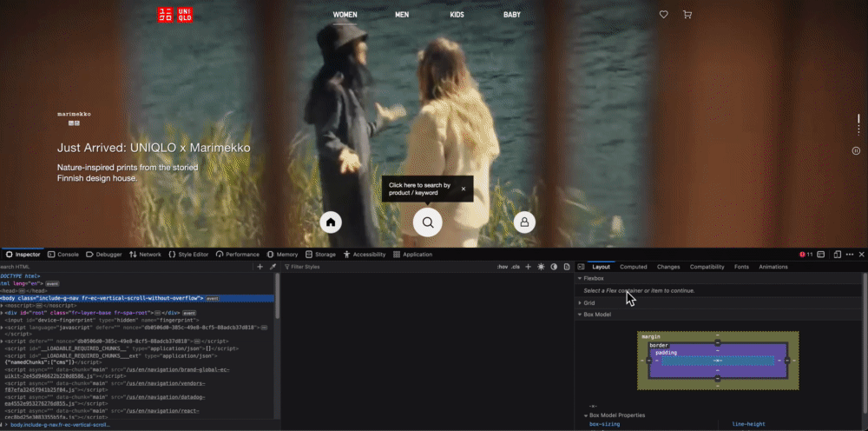
Task: Pause the hero video slideshow
Action: pyautogui.click(x=856, y=150)
